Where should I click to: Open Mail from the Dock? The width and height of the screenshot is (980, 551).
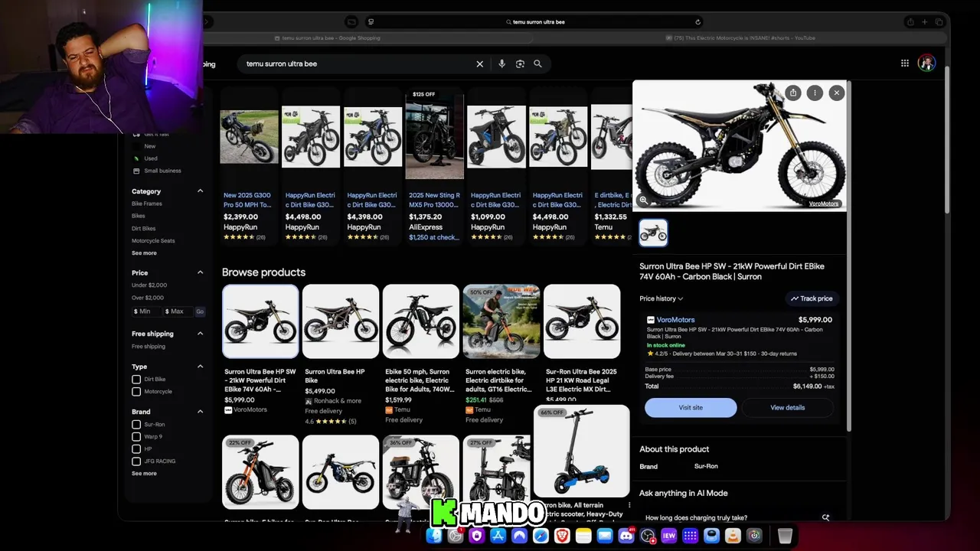pyautogui.click(x=605, y=536)
